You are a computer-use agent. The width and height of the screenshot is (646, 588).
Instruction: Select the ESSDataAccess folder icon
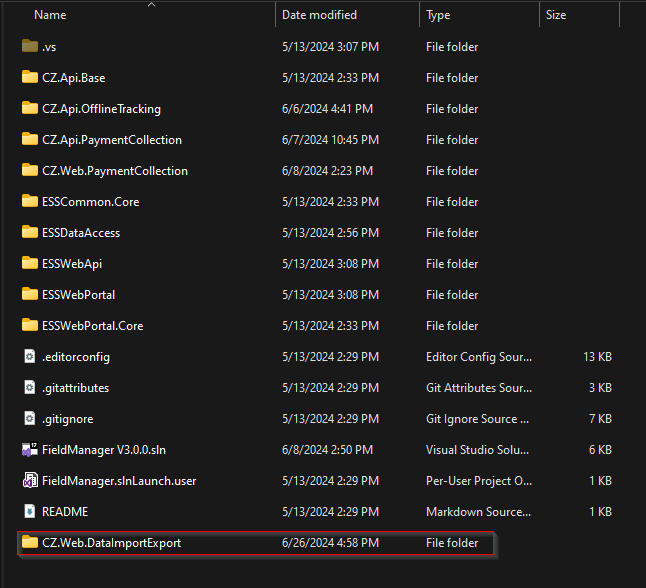(x=30, y=232)
